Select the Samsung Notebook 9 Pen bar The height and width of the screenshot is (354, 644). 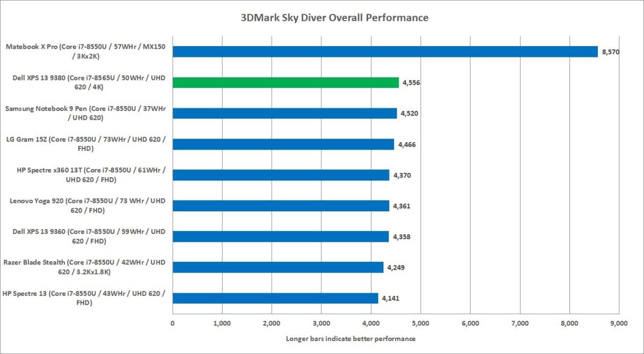pyautogui.click(x=284, y=113)
